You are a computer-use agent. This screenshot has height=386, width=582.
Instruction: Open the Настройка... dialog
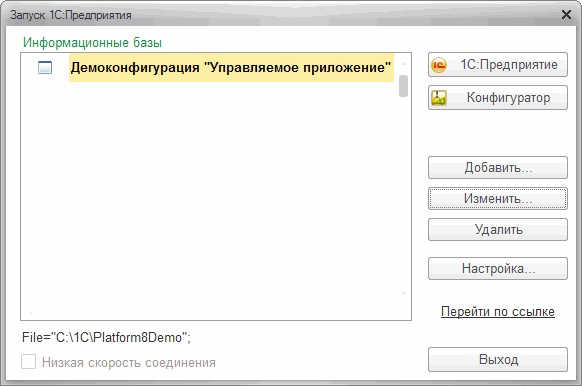[498, 268]
